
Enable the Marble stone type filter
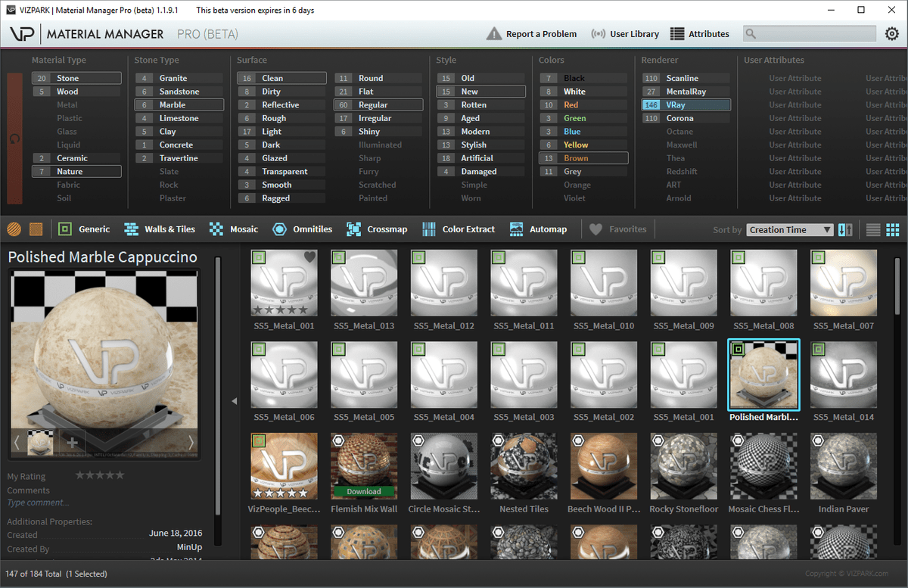point(179,104)
